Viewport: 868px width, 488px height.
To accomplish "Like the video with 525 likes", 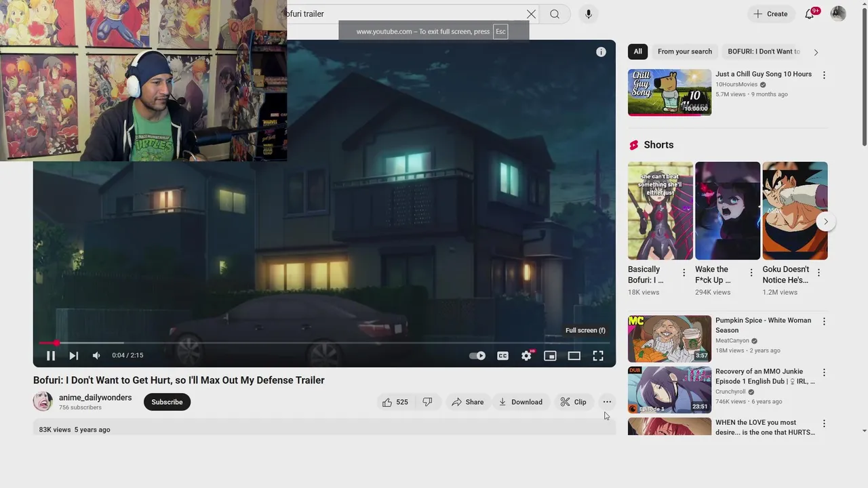I will (395, 402).
